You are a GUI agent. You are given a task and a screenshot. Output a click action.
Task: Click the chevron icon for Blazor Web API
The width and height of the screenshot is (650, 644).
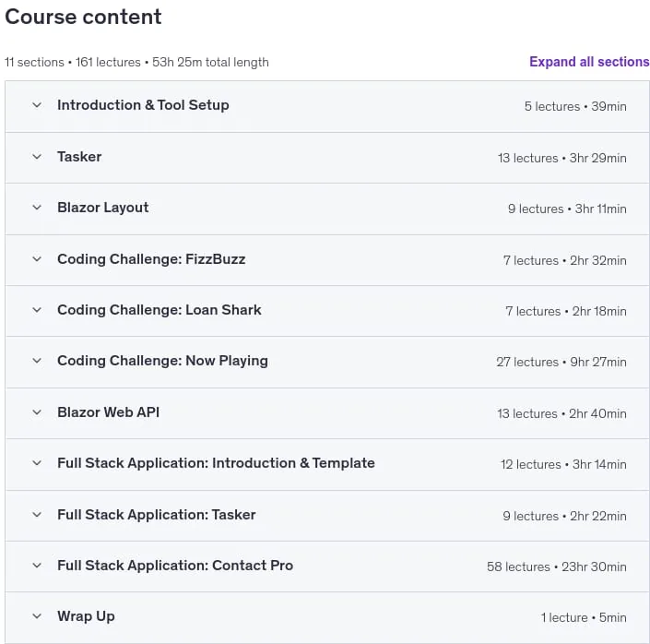[37, 412]
